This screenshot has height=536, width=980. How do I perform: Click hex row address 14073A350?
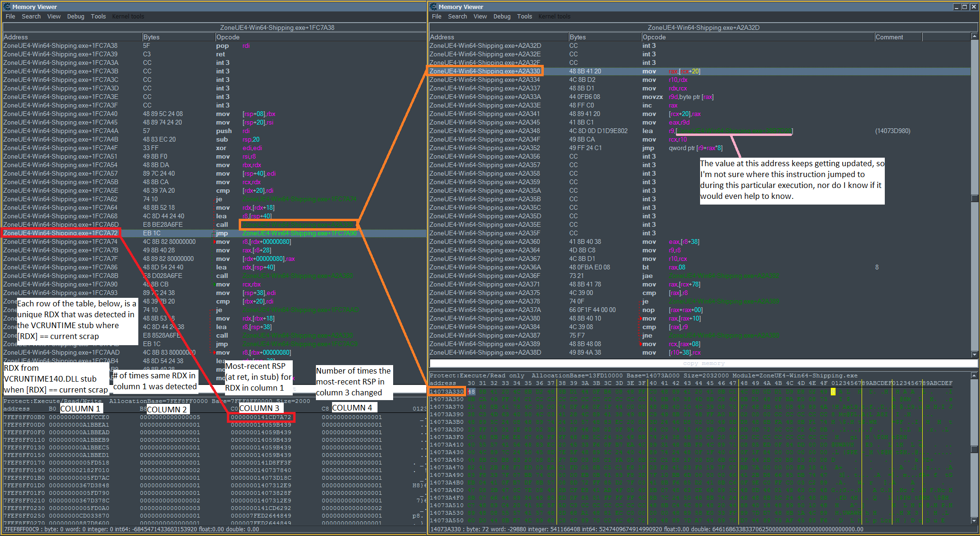pos(447,399)
